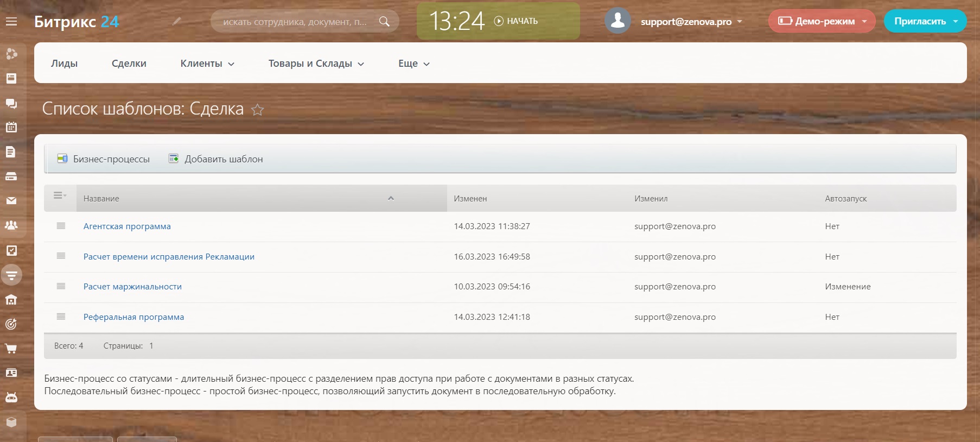Expand the Клиенты menu

tap(207, 64)
